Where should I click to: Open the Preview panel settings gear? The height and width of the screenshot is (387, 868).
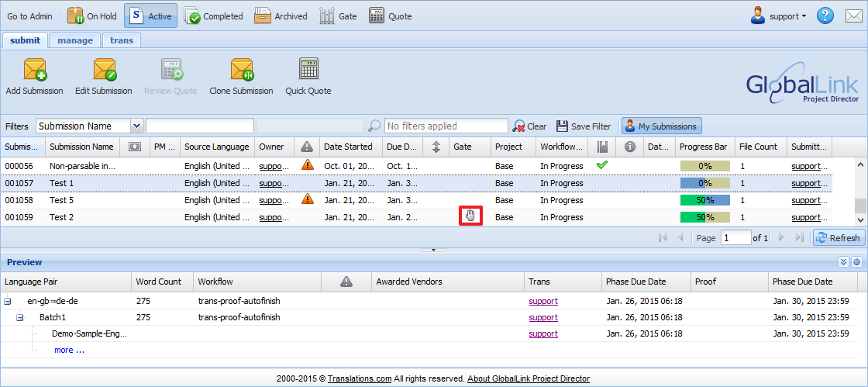tap(857, 262)
